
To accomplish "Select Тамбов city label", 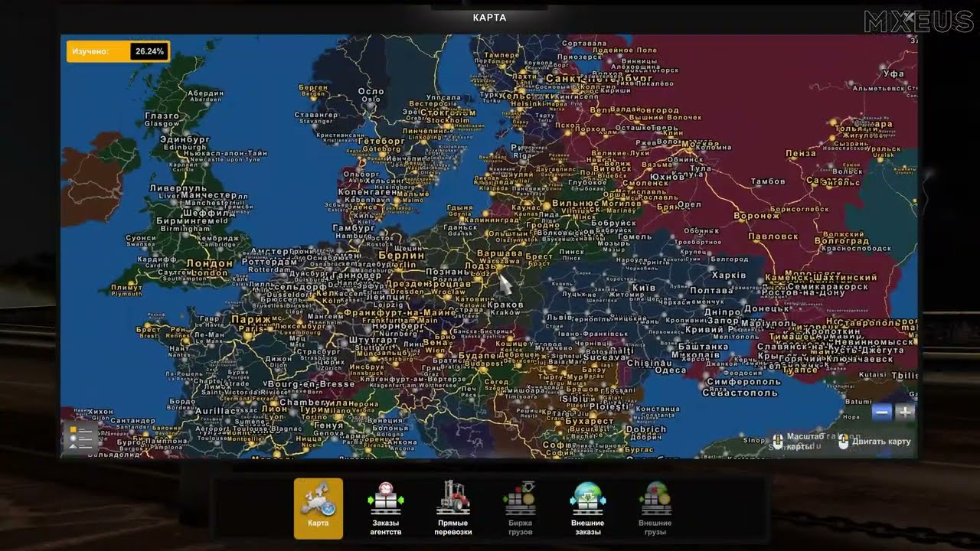I will [x=769, y=181].
